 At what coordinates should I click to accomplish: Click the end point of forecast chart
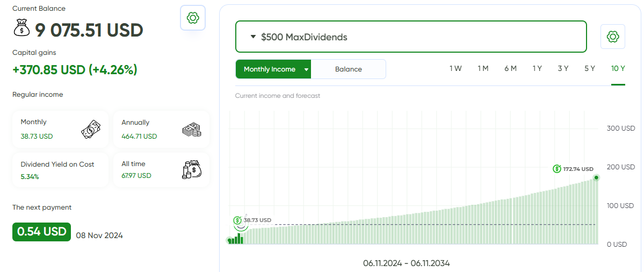click(x=596, y=177)
